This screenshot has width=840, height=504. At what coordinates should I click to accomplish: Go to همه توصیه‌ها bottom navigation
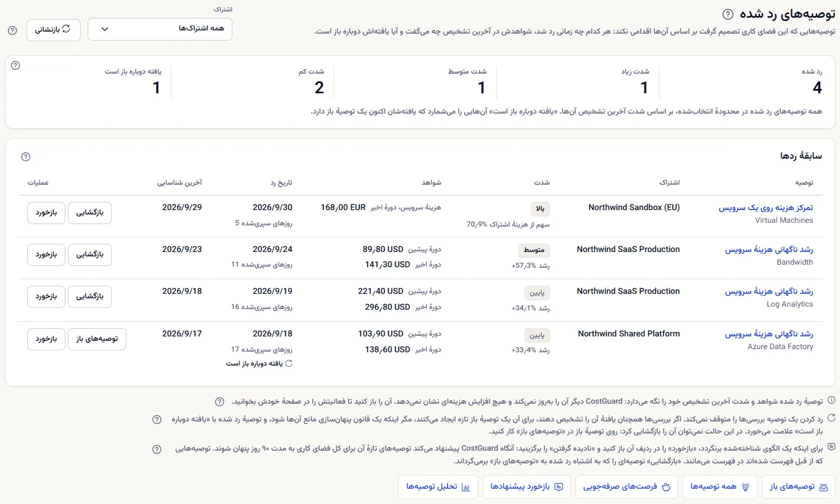[x=721, y=487]
